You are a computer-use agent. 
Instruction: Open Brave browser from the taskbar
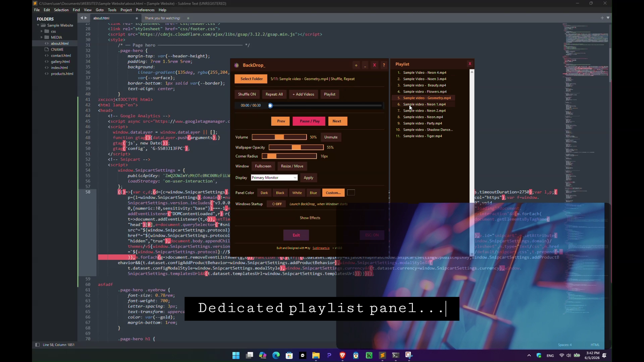pyautogui.click(x=342, y=355)
